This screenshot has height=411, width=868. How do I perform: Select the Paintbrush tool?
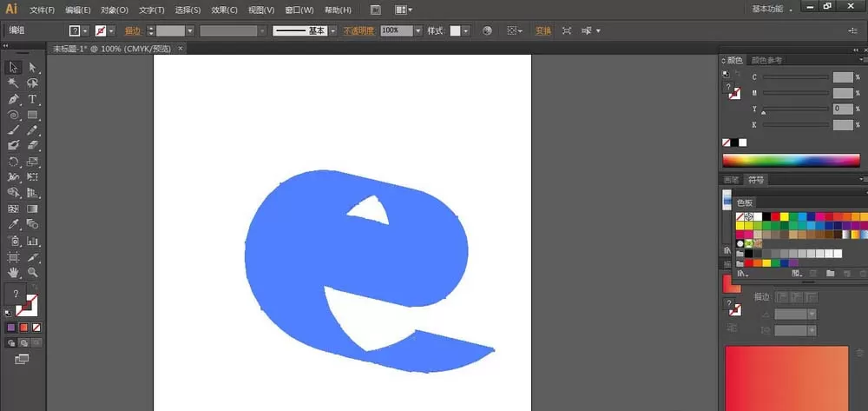13,130
